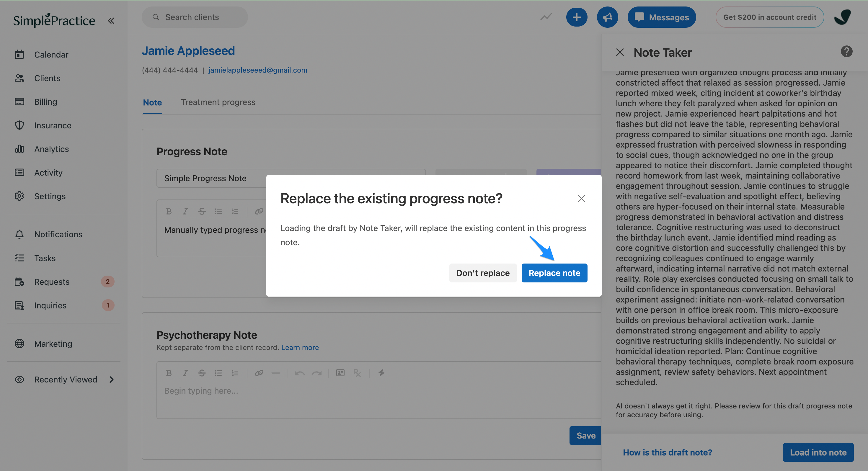This screenshot has width=868, height=471.
Task: Click the manually typed progress note text
Action: [x=215, y=230]
